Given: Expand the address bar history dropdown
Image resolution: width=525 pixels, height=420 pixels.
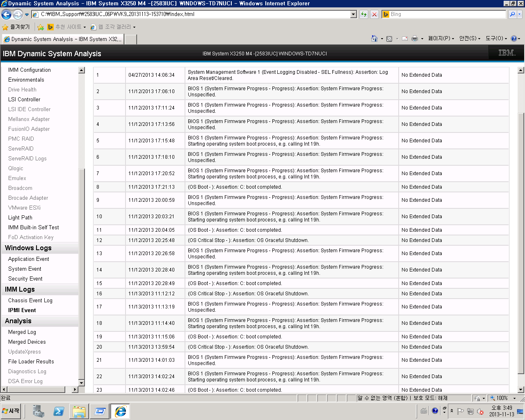Looking at the screenshot, I should point(354,14).
